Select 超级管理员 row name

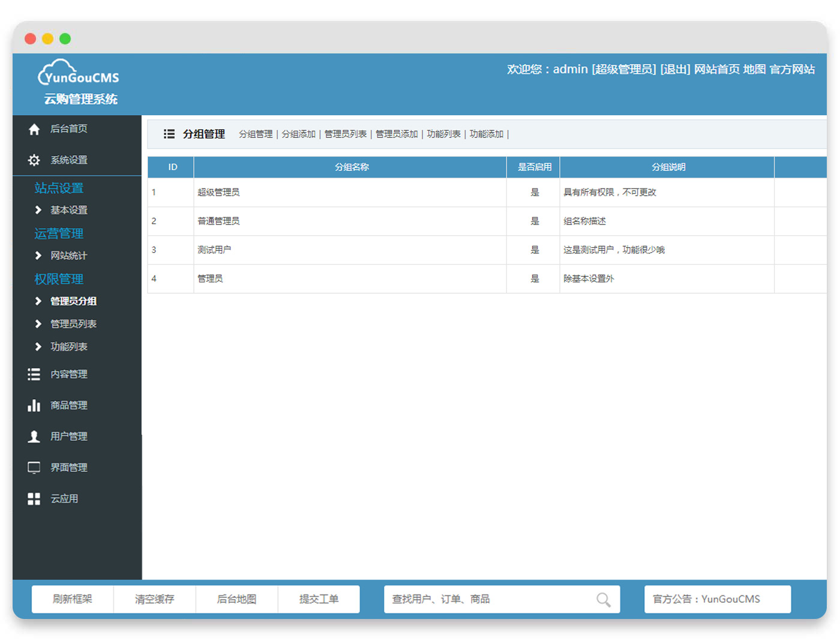(218, 193)
